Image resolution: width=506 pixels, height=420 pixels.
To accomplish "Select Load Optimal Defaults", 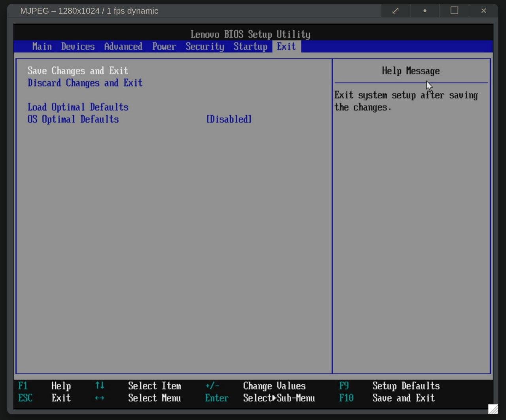I will (x=78, y=107).
